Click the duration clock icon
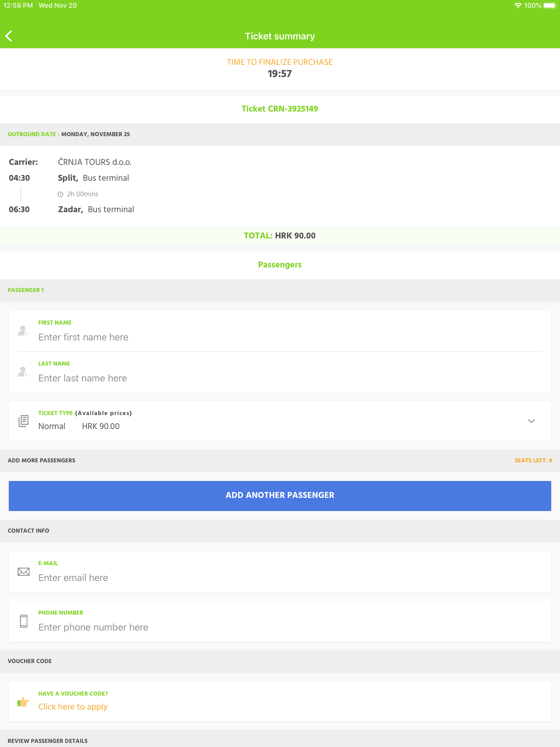560x747 pixels. click(x=60, y=194)
